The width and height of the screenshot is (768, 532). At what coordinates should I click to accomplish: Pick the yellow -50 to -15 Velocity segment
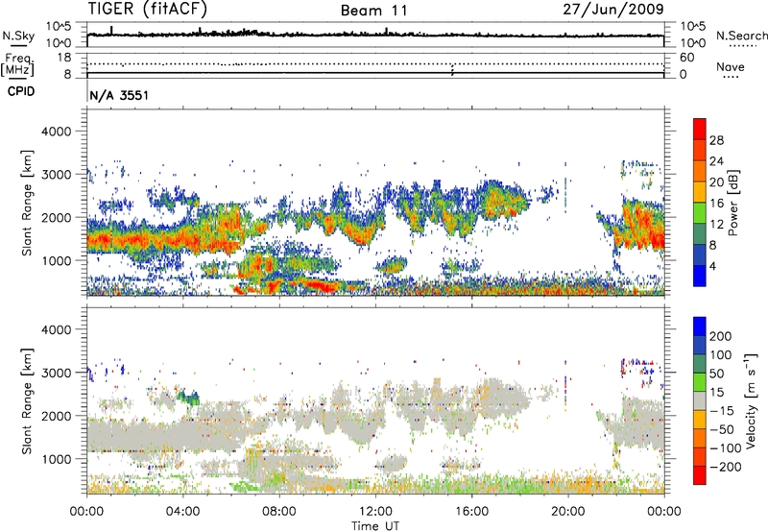pos(700,420)
